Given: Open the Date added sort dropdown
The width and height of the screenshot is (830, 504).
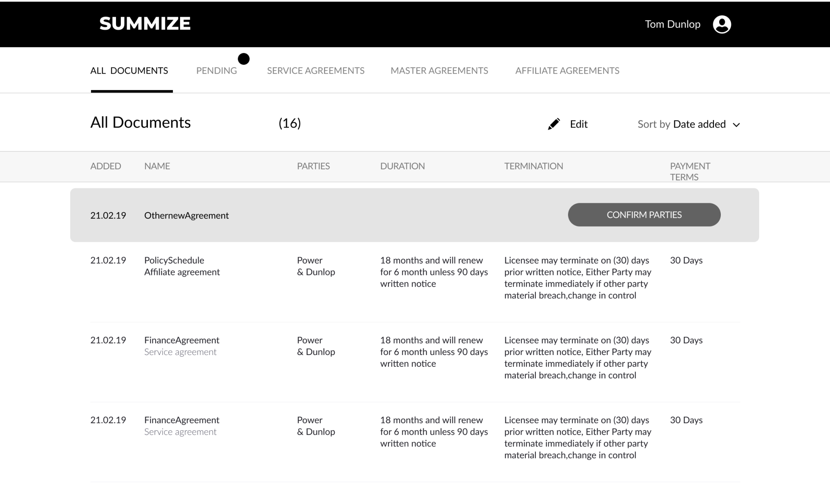Looking at the screenshot, I should 699,124.
